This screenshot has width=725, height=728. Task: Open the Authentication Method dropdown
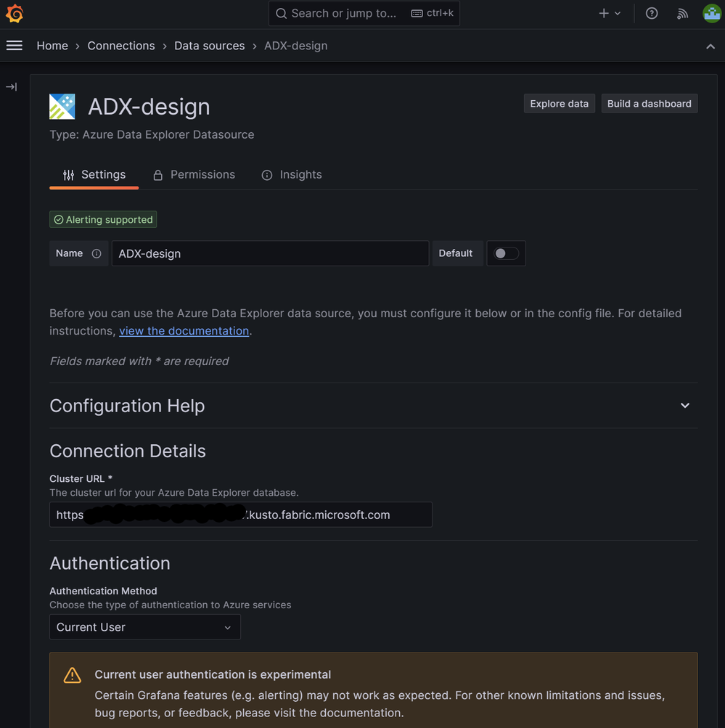coord(145,627)
